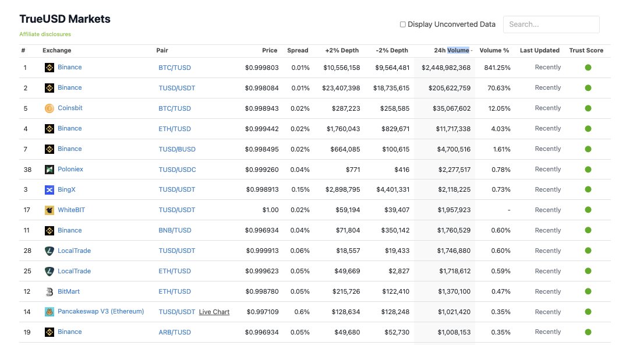Click the $23,407,398 depth value
This screenshot has height=345, width=644.
pyautogui.click(x=341, y=88)
